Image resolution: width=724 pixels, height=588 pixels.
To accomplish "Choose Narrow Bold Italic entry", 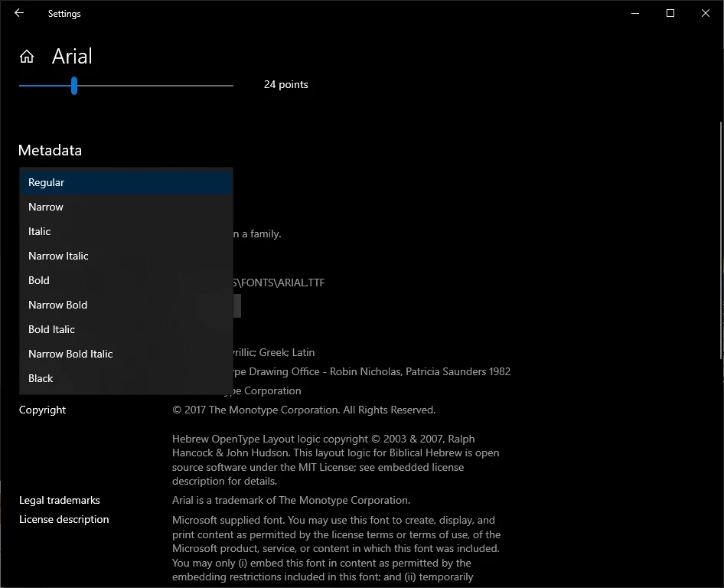I will 126,354.
